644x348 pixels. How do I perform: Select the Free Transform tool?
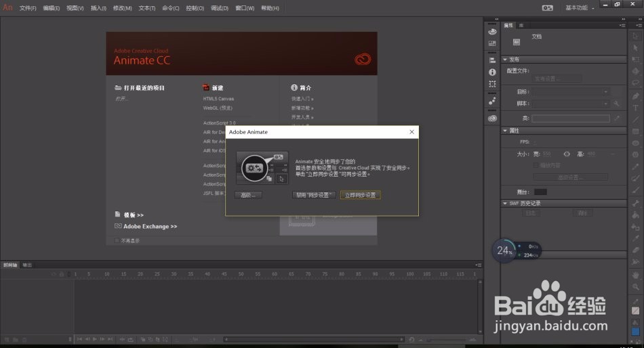pyautogui.click(x=635, y=60)
